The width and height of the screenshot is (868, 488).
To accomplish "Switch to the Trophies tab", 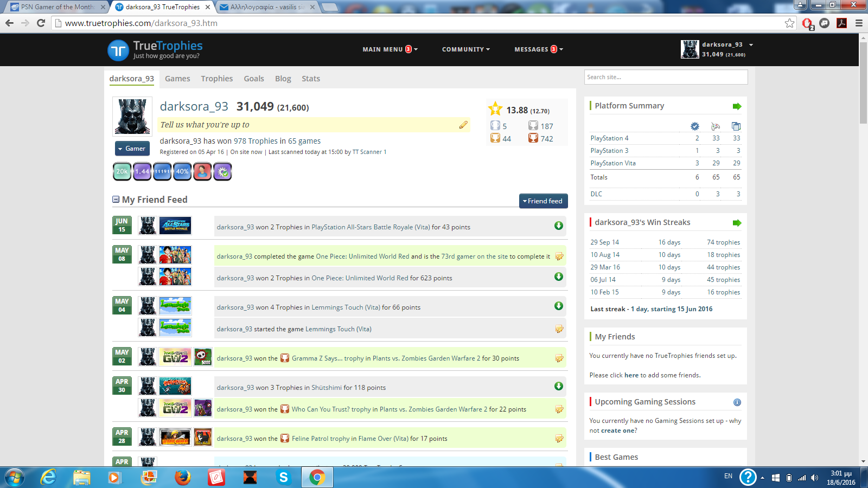I will point(216,79).
